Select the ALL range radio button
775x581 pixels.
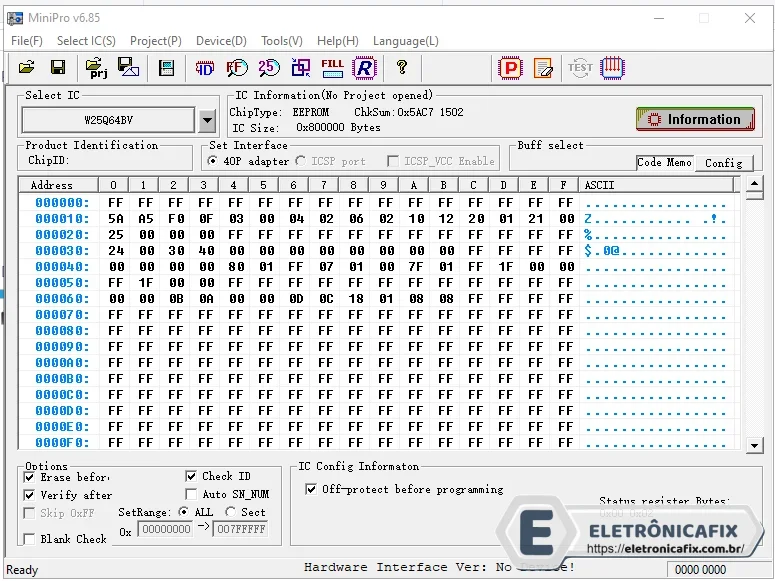183,512
